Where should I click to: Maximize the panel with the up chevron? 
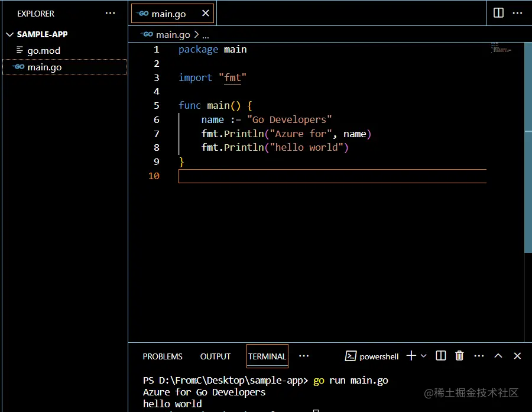498,356
